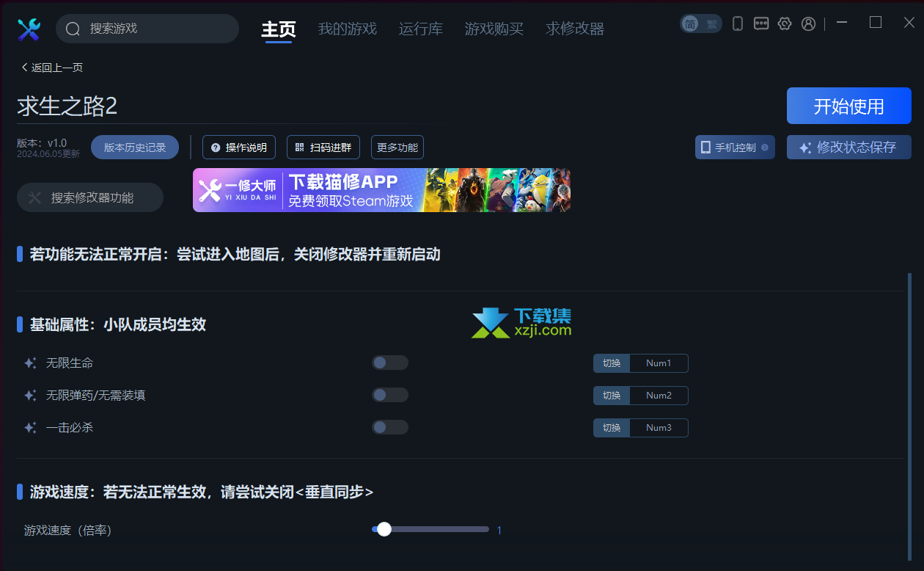Open the message chat icon in title bar
The image size is (924, 571).
[x=761, y=23]
